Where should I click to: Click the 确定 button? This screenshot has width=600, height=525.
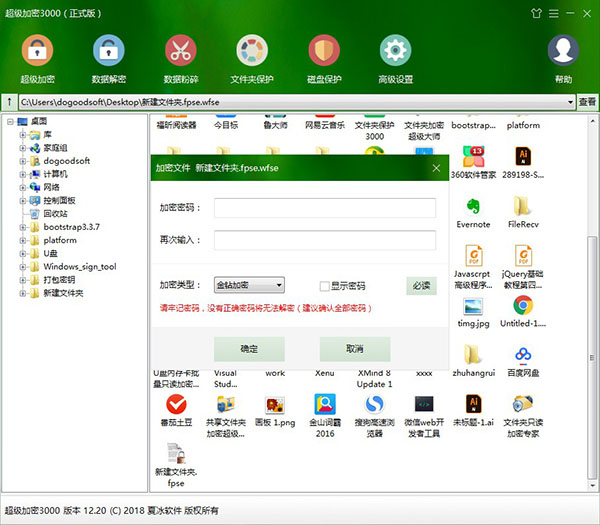[249, 349]
